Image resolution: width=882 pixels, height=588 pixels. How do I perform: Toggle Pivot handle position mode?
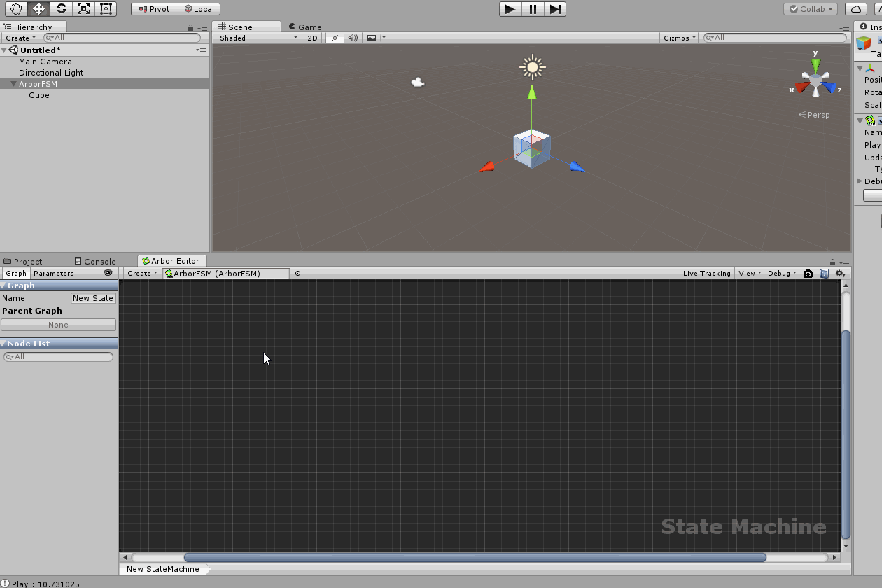(x=153, y=9)
